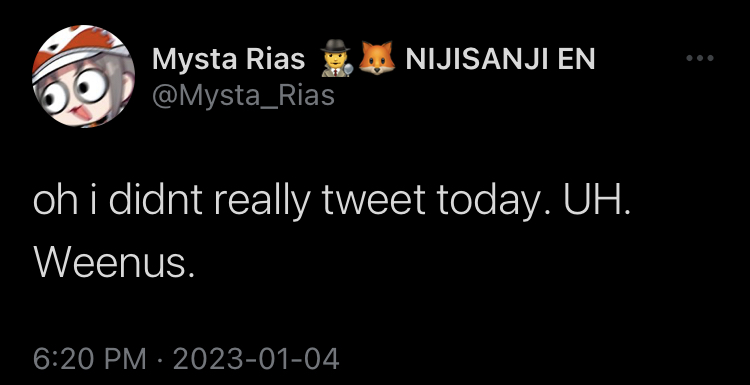Click the separator dot between time and date
This screenshot has height=385, width=750.
pyautogui.click(x=160, y=360)
